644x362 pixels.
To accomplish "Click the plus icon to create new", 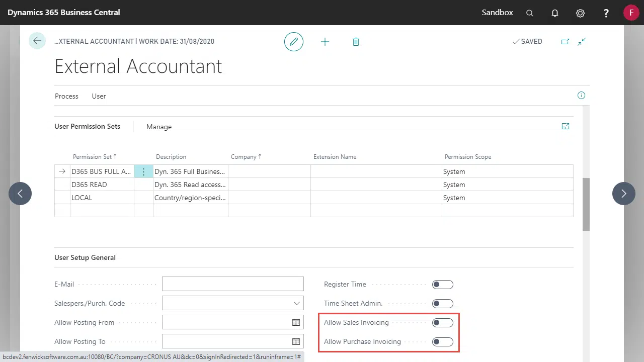I will (x=325, y=42).
